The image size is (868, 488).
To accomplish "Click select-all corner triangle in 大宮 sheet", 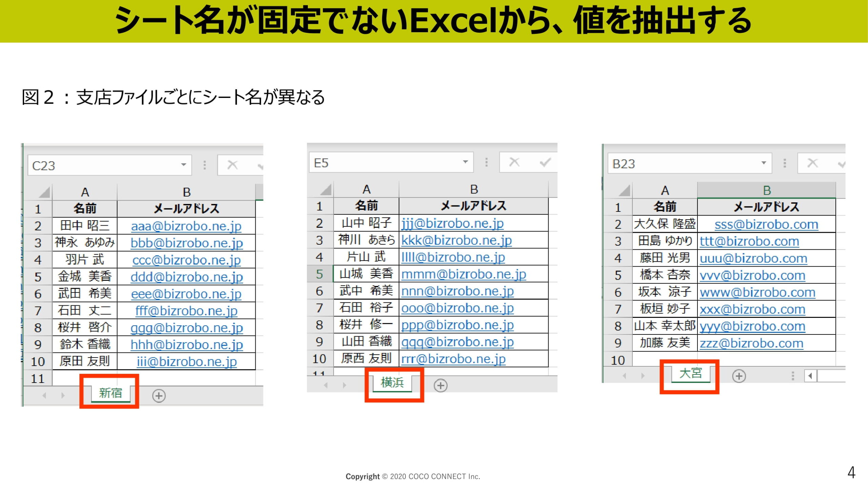I will [x=624, y=190].
